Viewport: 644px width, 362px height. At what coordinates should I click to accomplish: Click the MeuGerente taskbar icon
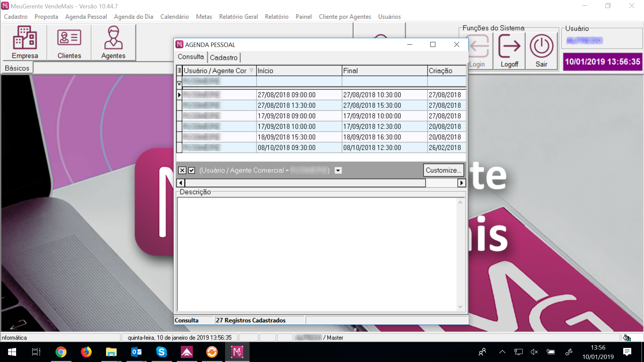point(237,352)
